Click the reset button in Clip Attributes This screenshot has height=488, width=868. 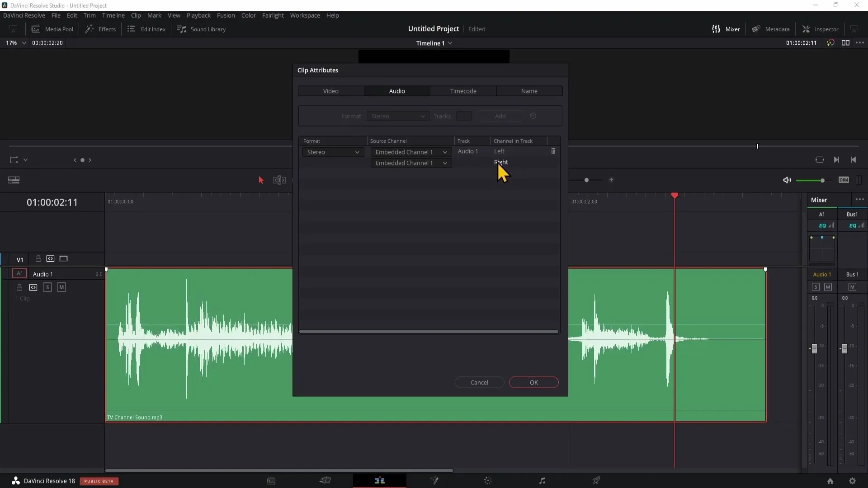(533, 116)
